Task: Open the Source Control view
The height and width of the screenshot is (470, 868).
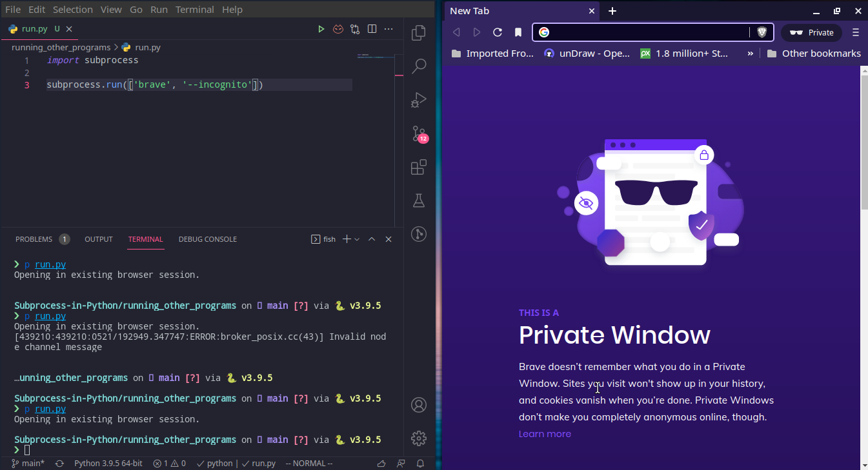Action: point(419,133)
